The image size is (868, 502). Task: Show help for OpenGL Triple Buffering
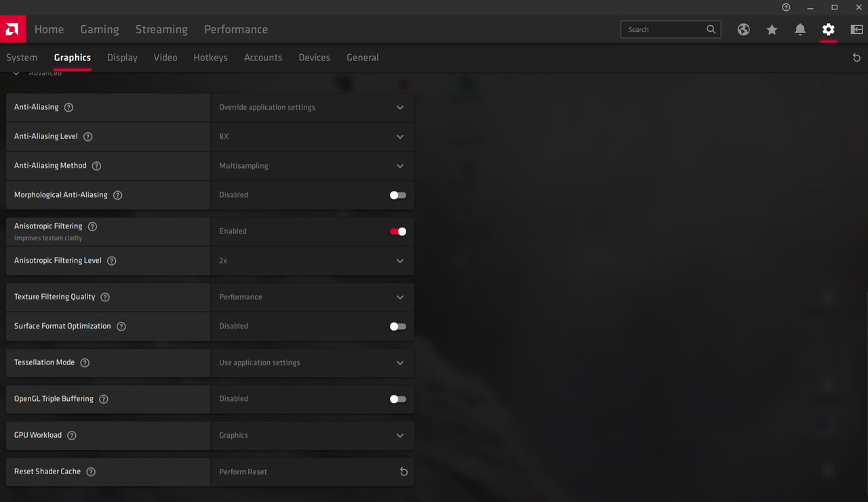103,399
